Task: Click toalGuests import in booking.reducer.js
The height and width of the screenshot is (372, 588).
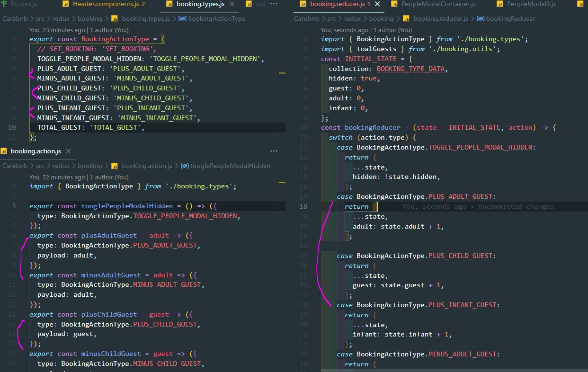Action: click(x=376, y=49)
